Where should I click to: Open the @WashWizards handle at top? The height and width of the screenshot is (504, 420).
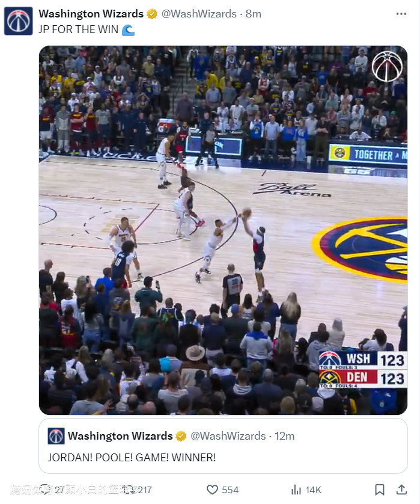[x=199, y=14]
